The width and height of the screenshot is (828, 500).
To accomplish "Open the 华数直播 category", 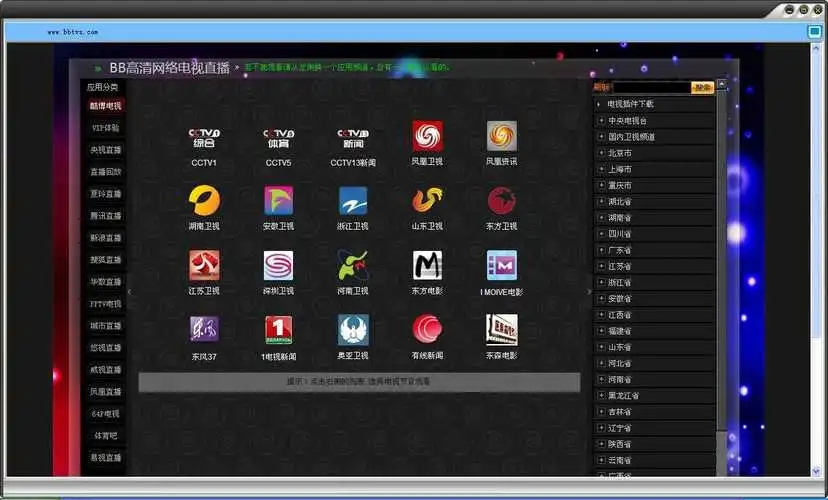I will 106,281.
